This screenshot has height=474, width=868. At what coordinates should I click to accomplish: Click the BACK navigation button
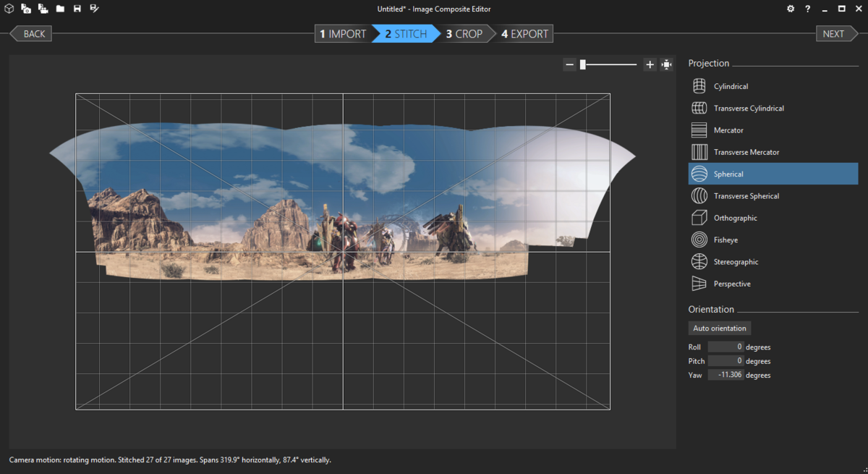pos(30,33)
